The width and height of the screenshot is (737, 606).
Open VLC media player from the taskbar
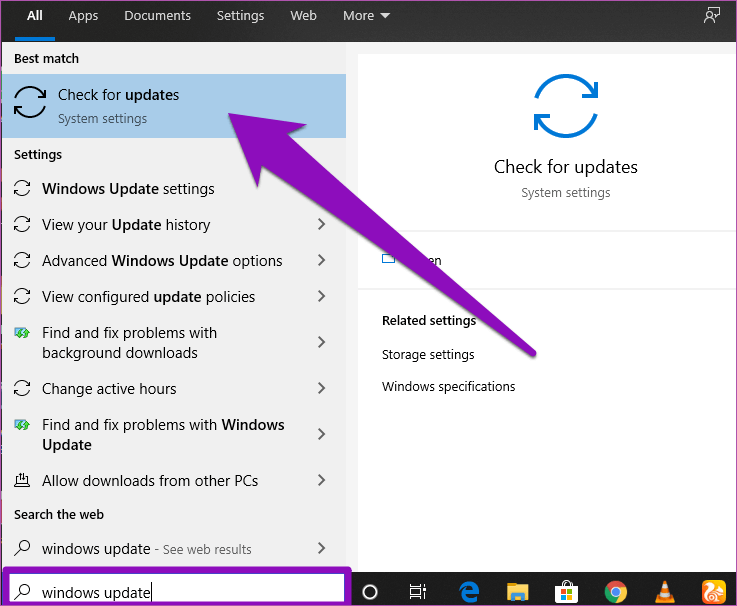[665, 591]
